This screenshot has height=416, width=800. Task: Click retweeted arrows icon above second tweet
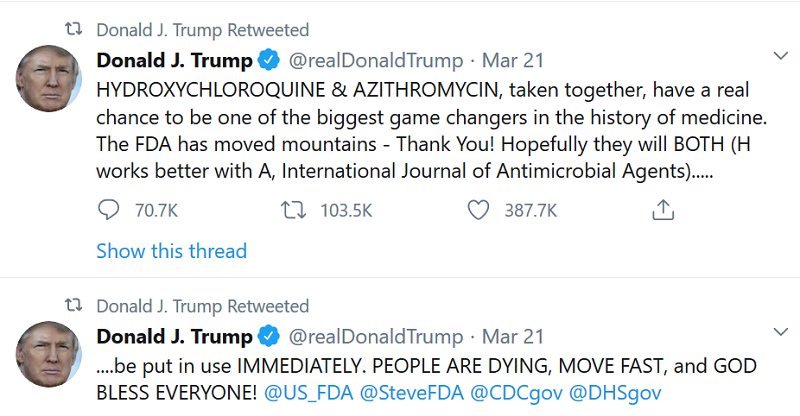pyautogui.click(x=73, y=305)
